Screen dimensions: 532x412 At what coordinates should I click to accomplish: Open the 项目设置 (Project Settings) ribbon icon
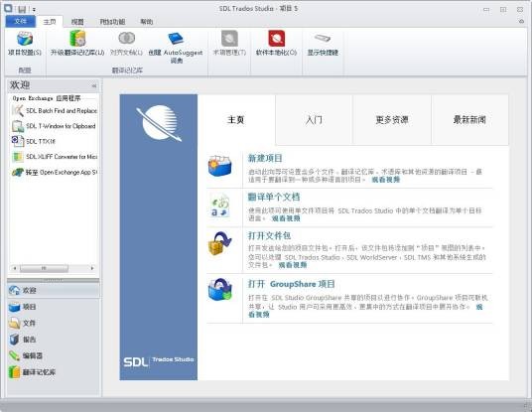click(25, 39)
